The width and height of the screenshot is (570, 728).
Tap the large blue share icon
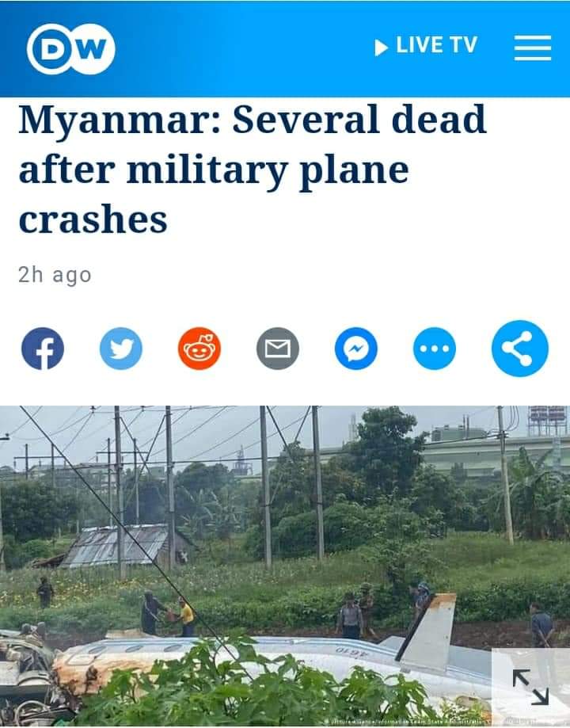[x=520, y=349]
